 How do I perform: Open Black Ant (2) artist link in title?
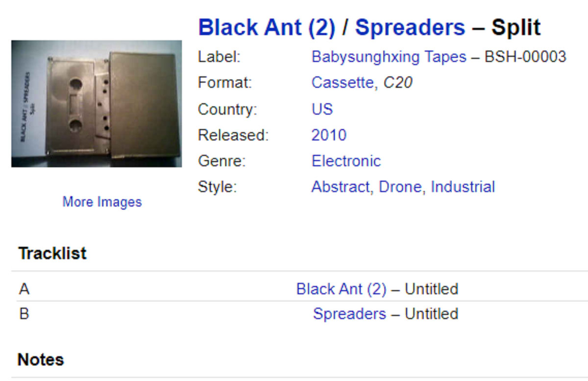[x=267, y=27]
